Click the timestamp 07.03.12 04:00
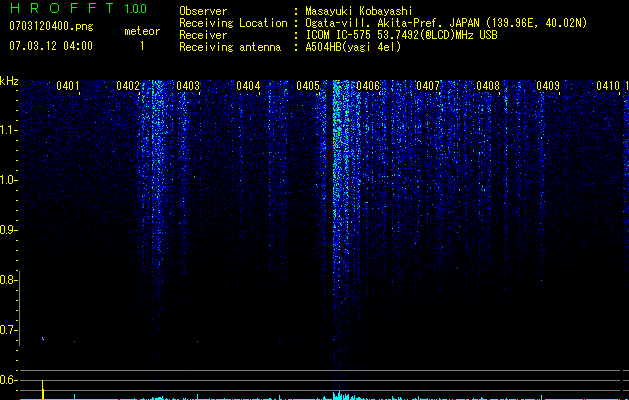Viewport: 629px width, 400px height. tap(51, 46)
